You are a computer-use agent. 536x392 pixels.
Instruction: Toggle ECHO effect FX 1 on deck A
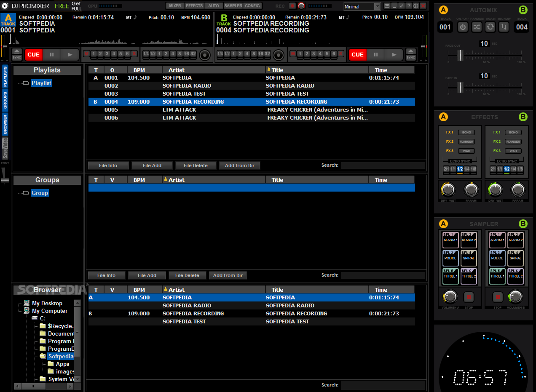pos(466,133)
